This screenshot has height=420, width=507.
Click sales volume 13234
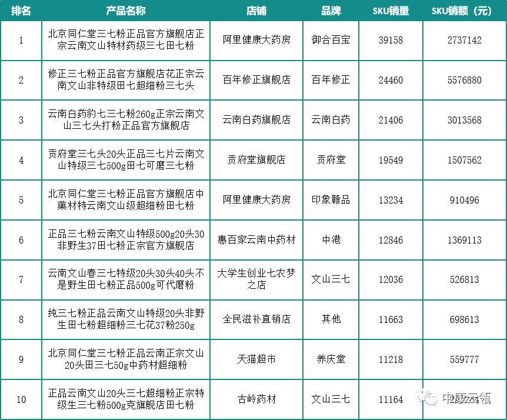pos(391,200)
